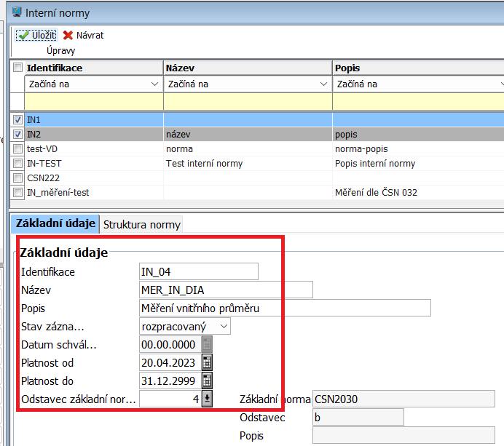
Task: Expand the Stav záznamu dropdown
Action: pos(223,326)
